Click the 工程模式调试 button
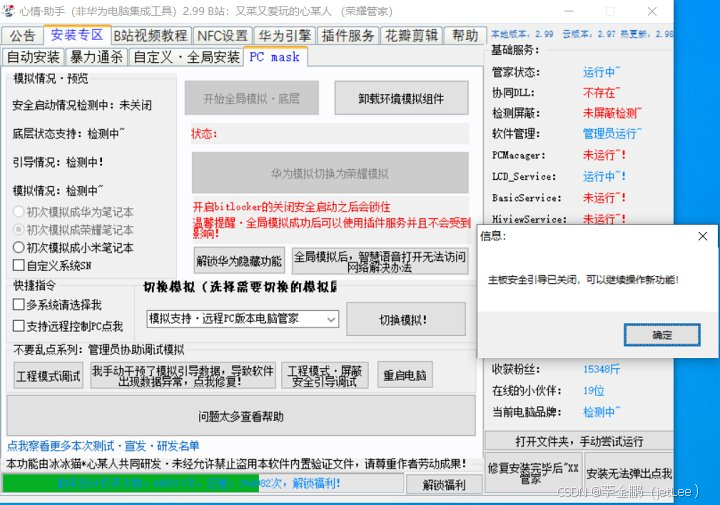Image resolution: width=720 pixels, height=505 pixels. [48, 376]
